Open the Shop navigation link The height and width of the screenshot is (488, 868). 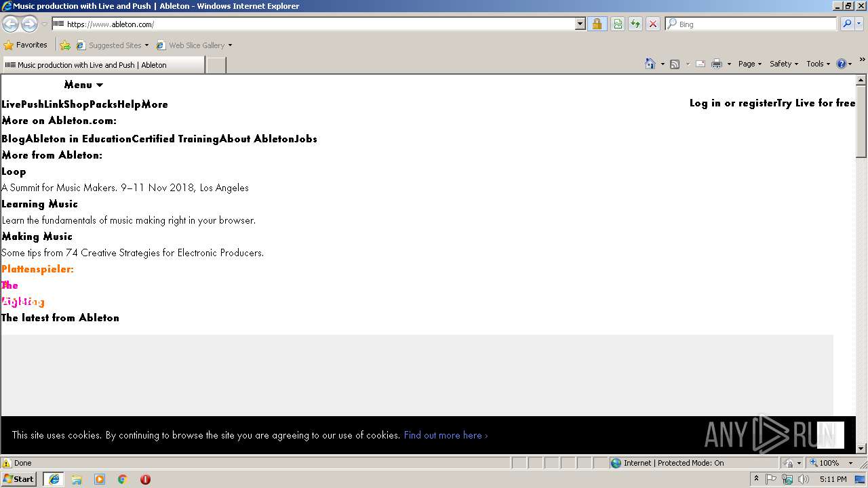(77, 104)
